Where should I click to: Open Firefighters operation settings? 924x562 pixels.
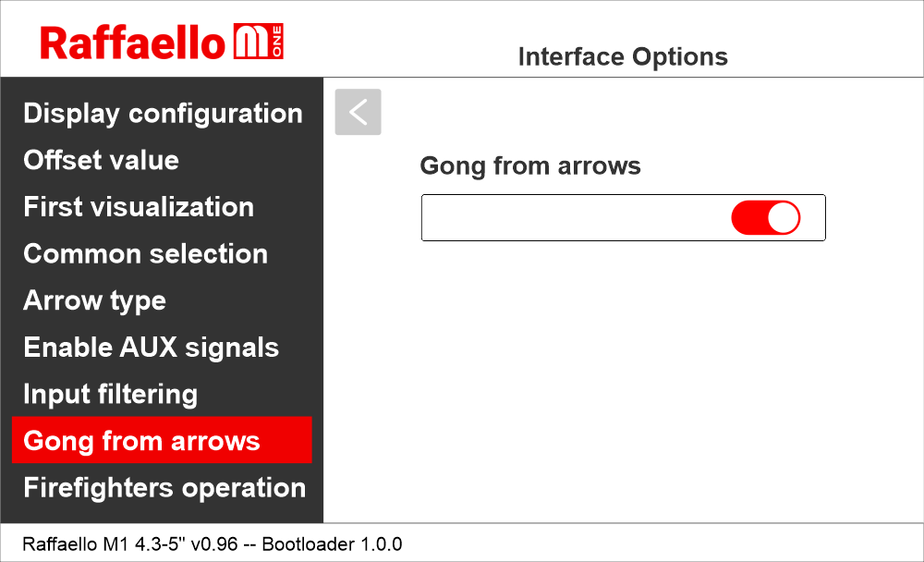point(164,488)
